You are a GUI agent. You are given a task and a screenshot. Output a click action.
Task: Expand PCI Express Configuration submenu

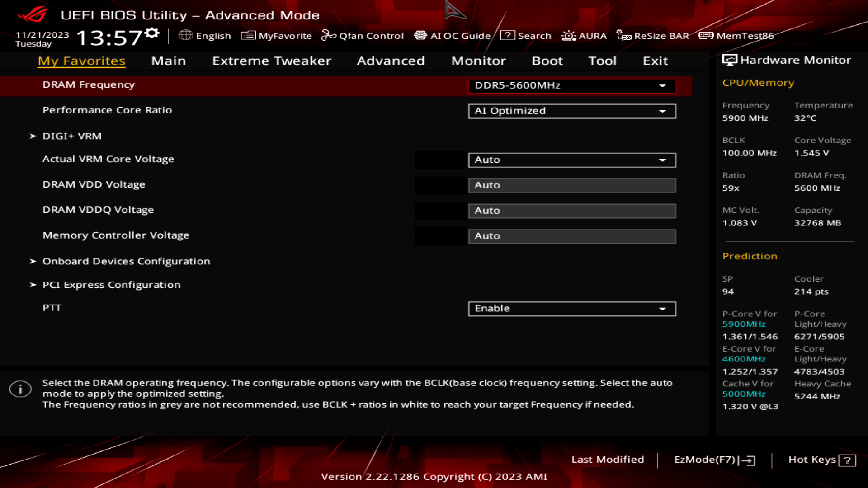111,285
